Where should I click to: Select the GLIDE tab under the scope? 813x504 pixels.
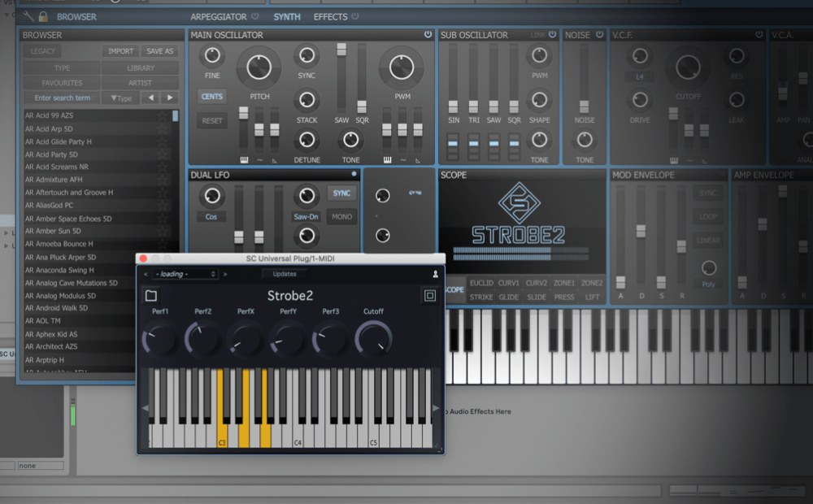508,297
